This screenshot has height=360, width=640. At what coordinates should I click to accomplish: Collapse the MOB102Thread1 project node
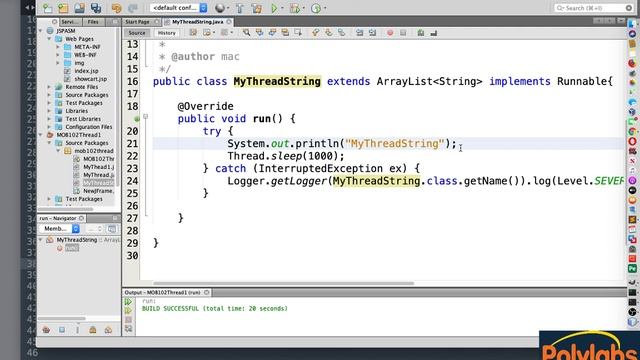40,135
